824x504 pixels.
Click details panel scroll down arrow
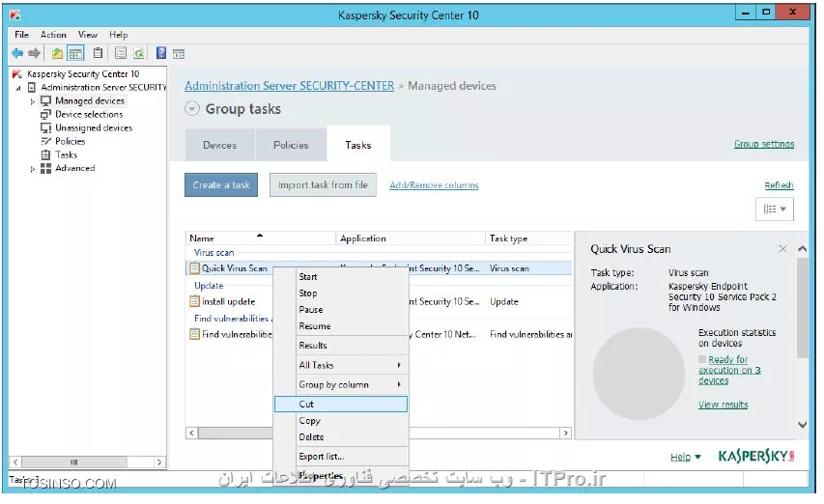click(802, 425)
